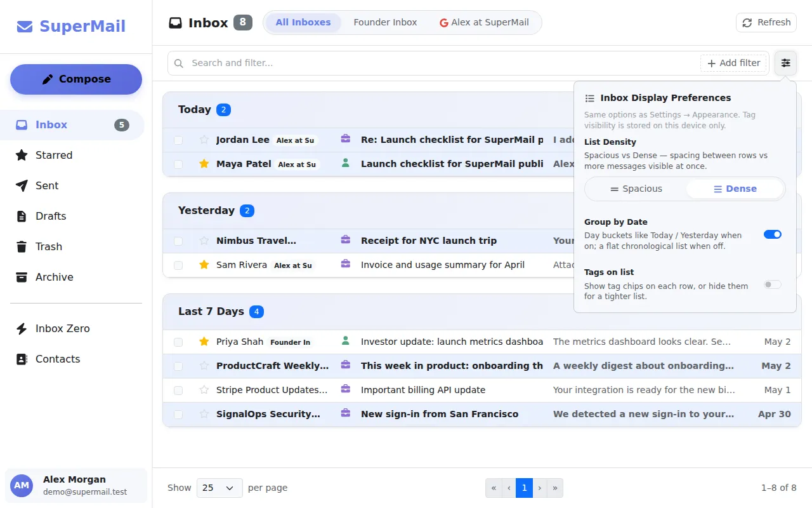
Task: Star the SignalOps Security email
Action: click(204, 414)
